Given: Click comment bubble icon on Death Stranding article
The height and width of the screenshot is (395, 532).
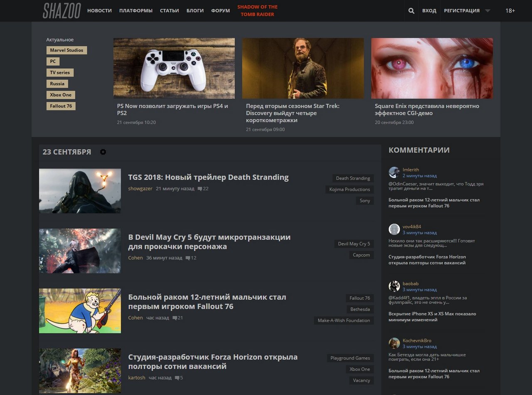Looking at the screenshot, I should [200, 189].
